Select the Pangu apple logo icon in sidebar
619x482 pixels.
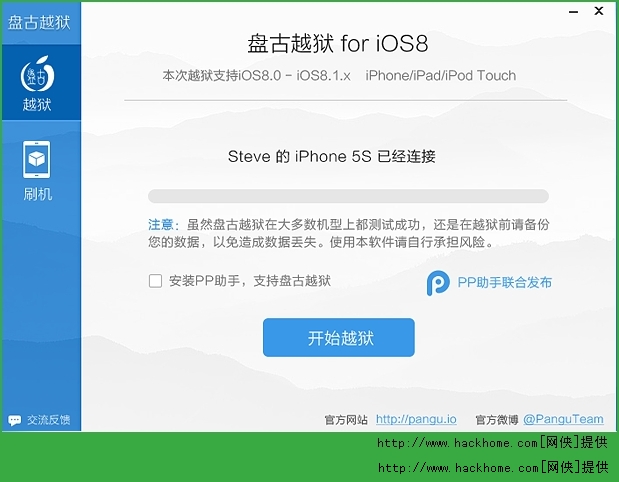point(37,74)
